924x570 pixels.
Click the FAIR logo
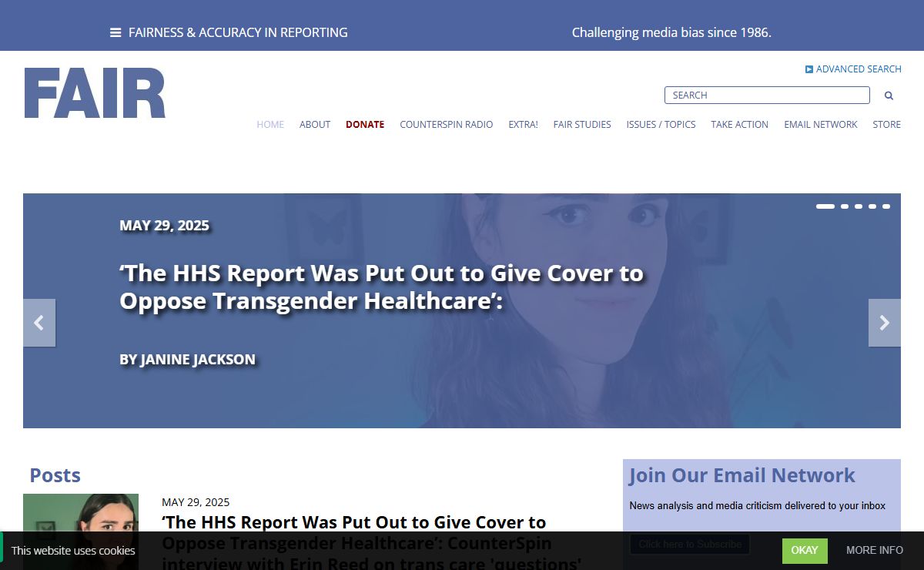point(95,93)
